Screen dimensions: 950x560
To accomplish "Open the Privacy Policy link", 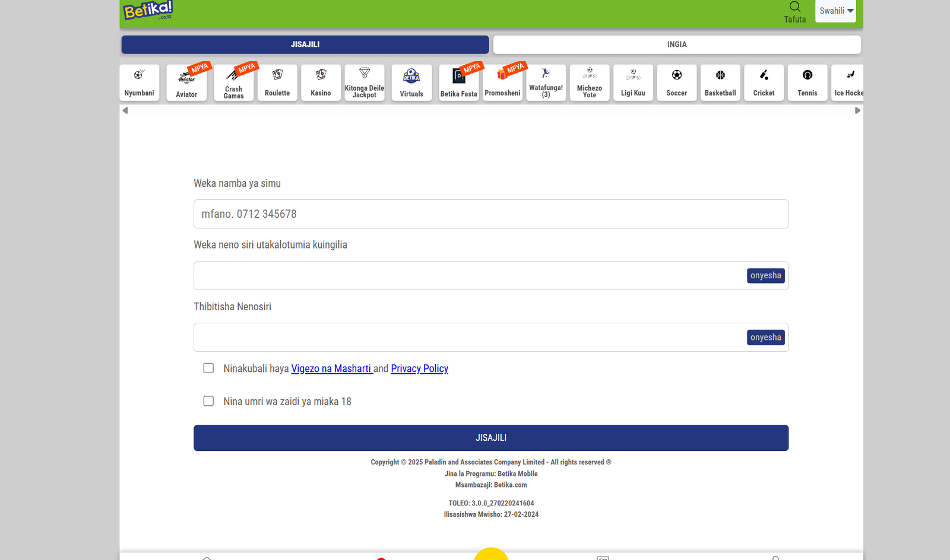I will pos(419,368).
